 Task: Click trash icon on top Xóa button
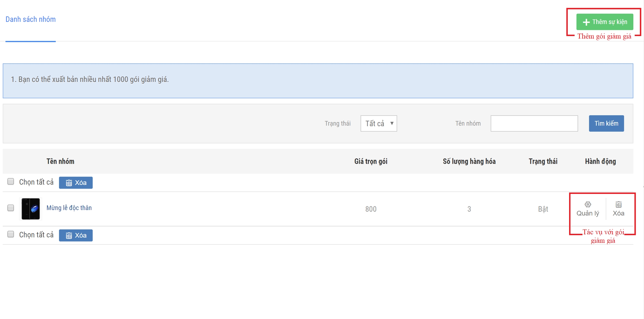(x=69, y=183)
